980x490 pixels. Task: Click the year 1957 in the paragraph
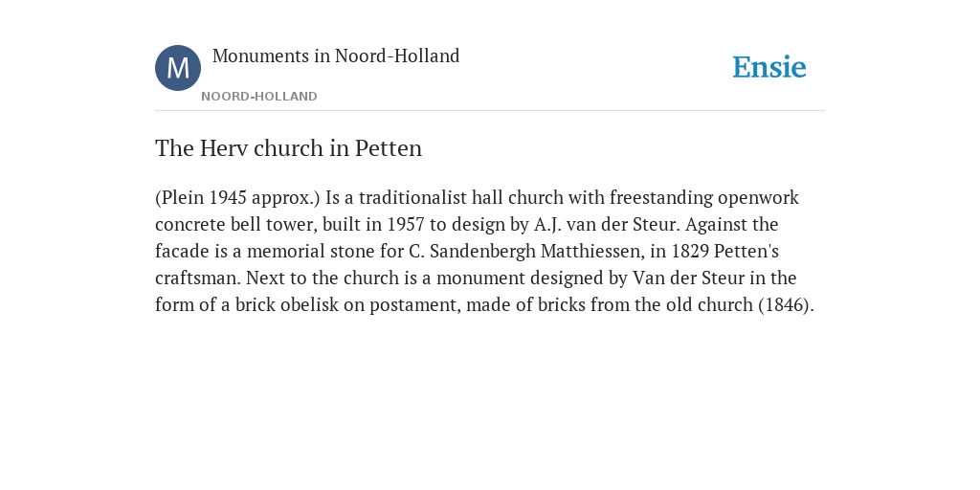click(x=406, y=224)
